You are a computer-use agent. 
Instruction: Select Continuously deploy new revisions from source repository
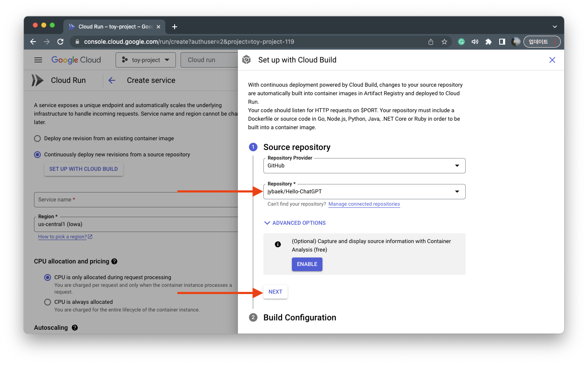(37, 155)
